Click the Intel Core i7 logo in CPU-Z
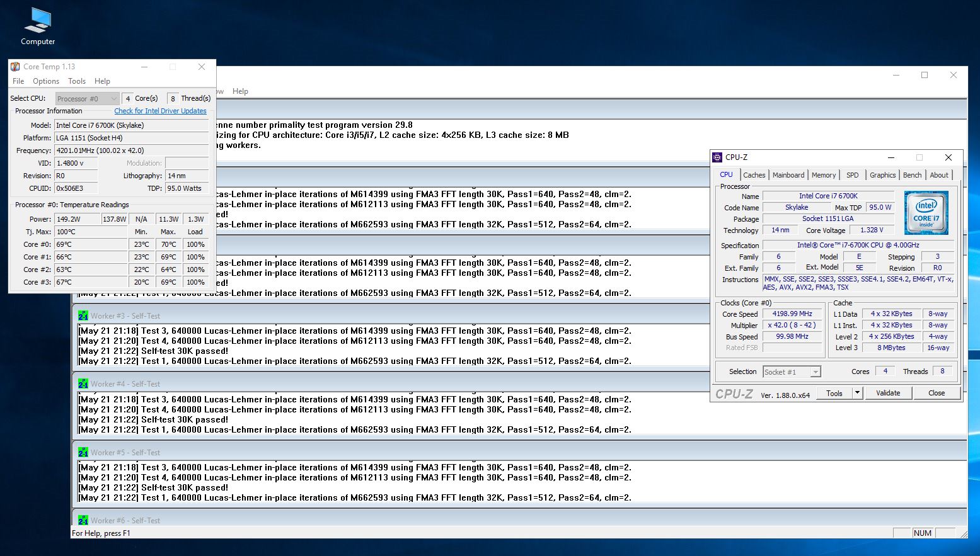The width and height of the screenshot is (980, 556). tap(926, 213)
